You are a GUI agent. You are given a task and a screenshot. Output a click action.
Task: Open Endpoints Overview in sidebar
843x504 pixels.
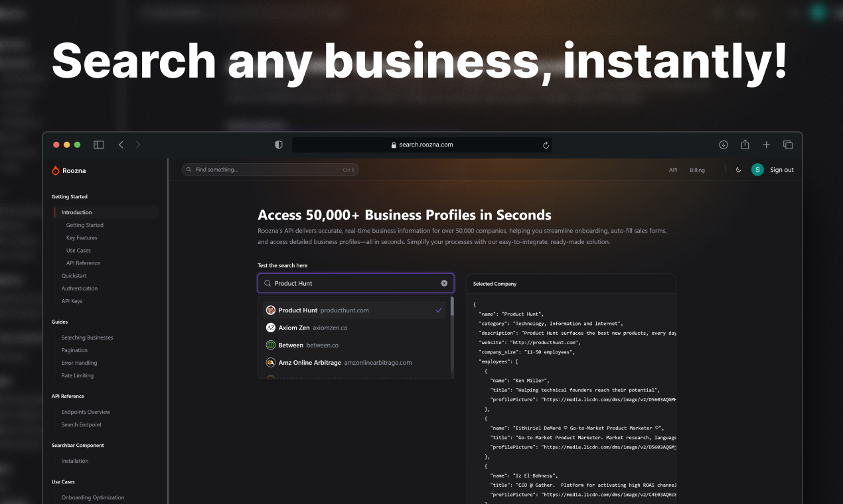click(x=86, y=412)
